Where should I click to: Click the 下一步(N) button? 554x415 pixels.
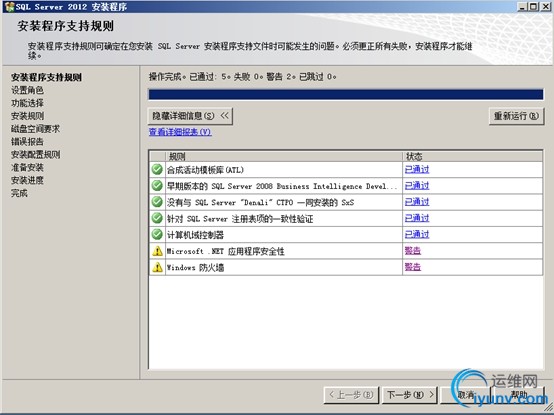point(409,395)
